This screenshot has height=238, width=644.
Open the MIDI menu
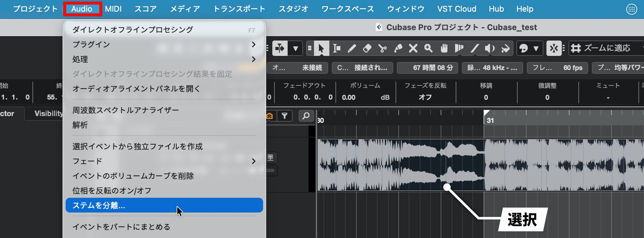[x=113, y=9]
